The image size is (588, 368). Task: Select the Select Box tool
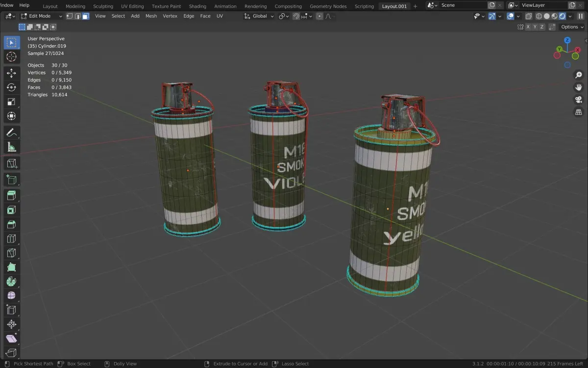pyautogui.click(x=11, y=42)
